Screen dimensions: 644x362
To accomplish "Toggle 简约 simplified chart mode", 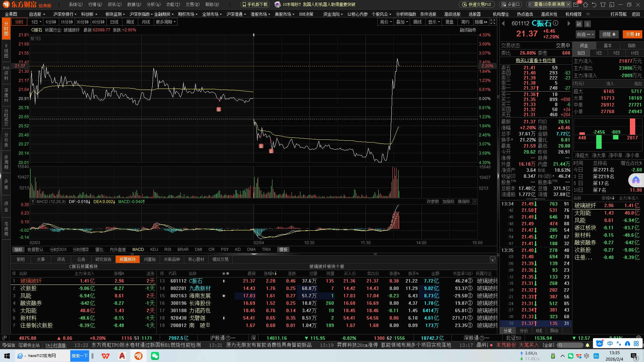I will click(x=465, y=22).
